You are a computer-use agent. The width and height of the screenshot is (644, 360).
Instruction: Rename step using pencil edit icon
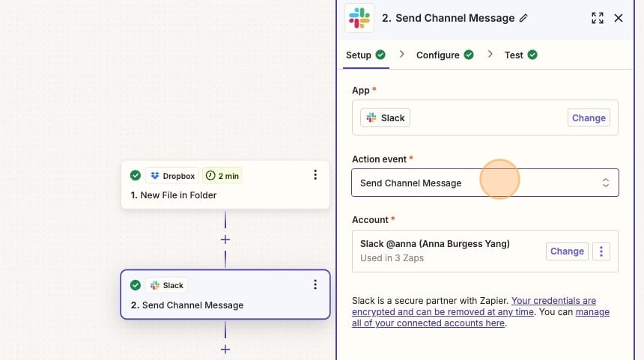click(x=523, y=18)
